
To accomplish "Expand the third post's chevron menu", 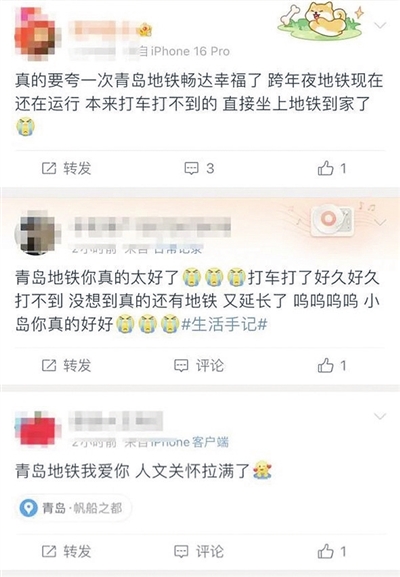I will point(380,416).
